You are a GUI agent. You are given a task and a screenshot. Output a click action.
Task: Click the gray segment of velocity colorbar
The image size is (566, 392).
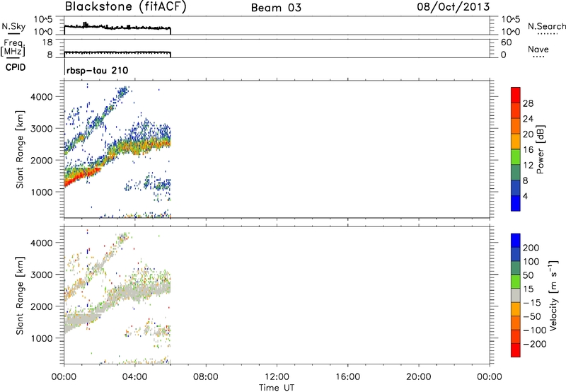coord(516,295)
